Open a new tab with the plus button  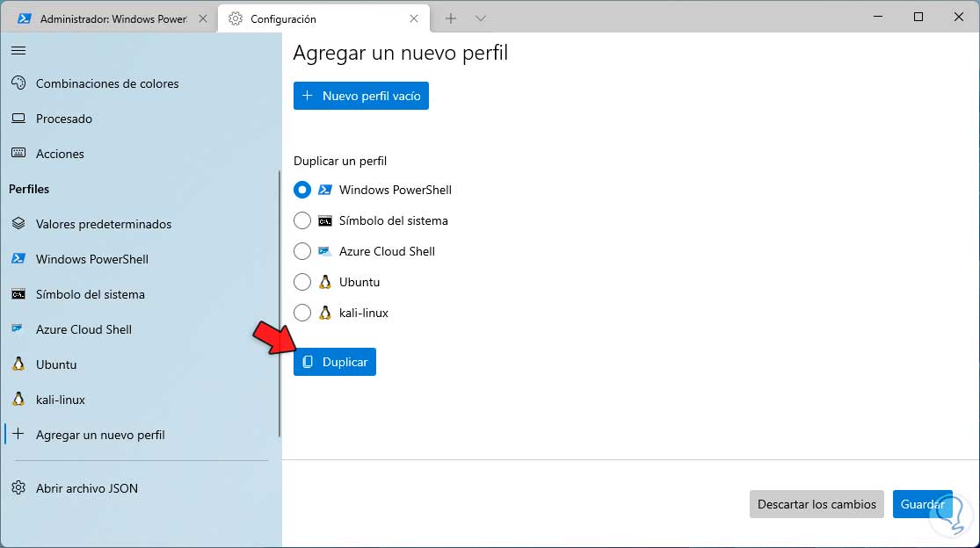click(x=451, y=18)
